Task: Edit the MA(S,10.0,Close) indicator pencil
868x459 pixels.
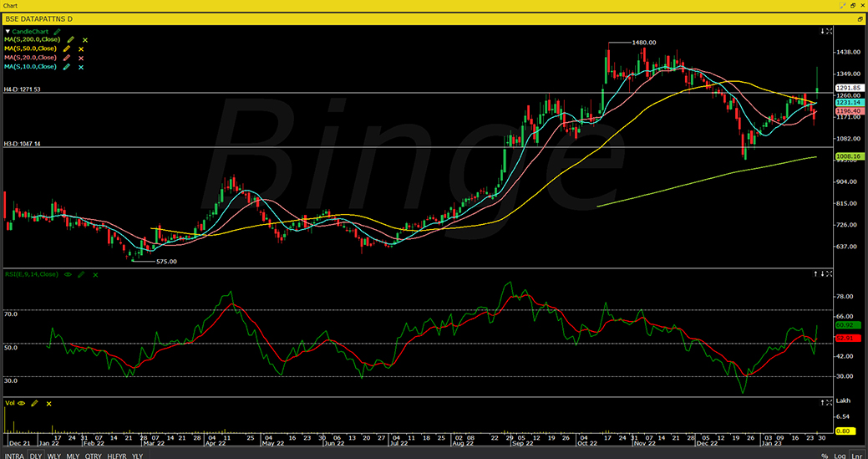Action: point(67,66)
